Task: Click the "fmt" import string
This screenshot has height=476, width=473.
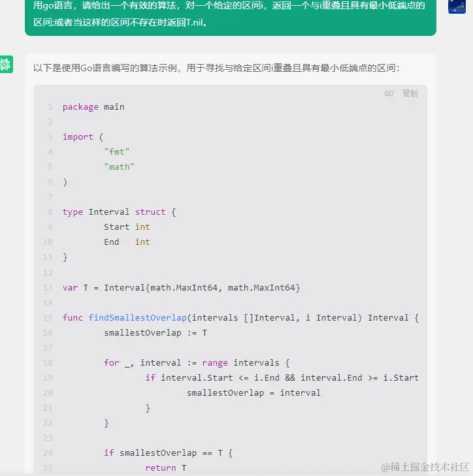Action: pos(117,151)
